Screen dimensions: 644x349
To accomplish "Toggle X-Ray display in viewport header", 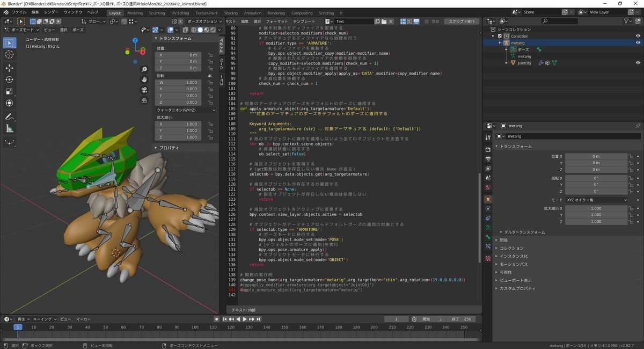I will (186, 30).
